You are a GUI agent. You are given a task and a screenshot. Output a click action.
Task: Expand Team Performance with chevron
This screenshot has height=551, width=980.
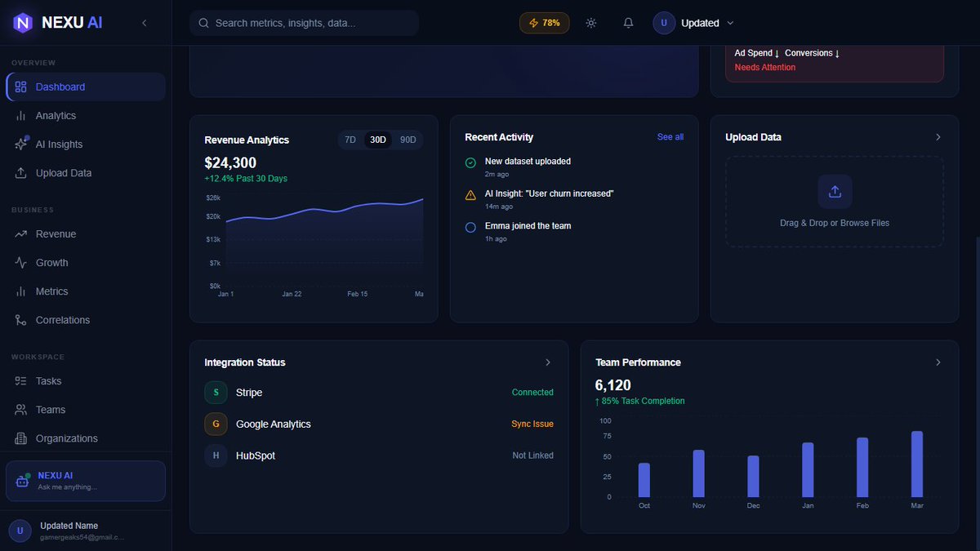click(x=938, y=362)
